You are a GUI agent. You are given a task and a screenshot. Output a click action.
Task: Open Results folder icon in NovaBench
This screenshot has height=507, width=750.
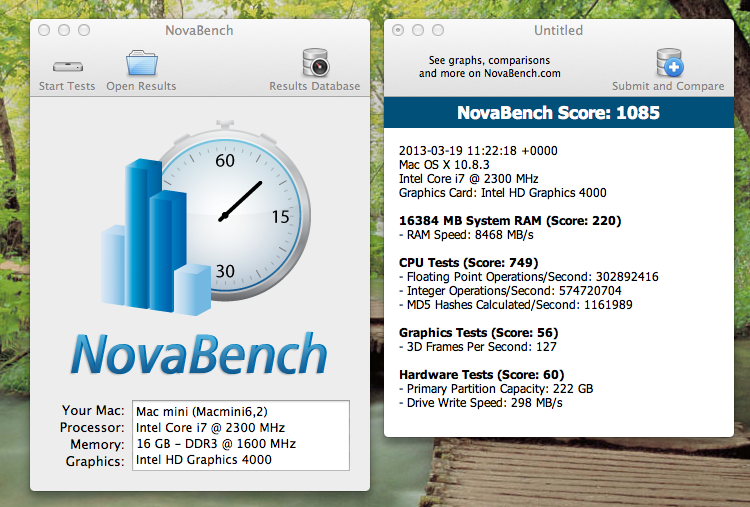142,63
